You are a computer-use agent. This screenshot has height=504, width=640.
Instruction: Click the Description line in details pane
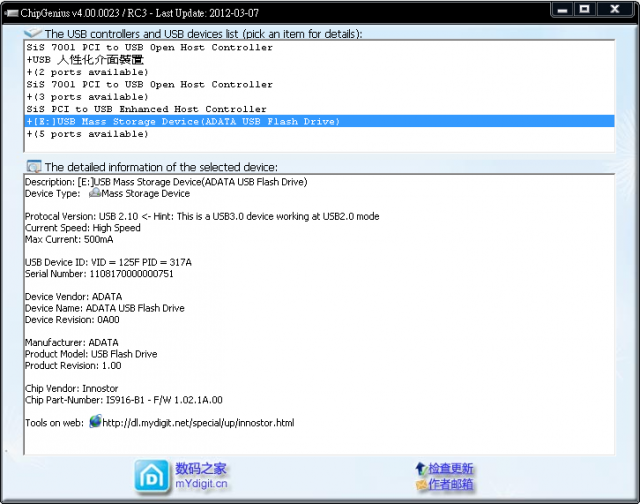coord(166,182)
